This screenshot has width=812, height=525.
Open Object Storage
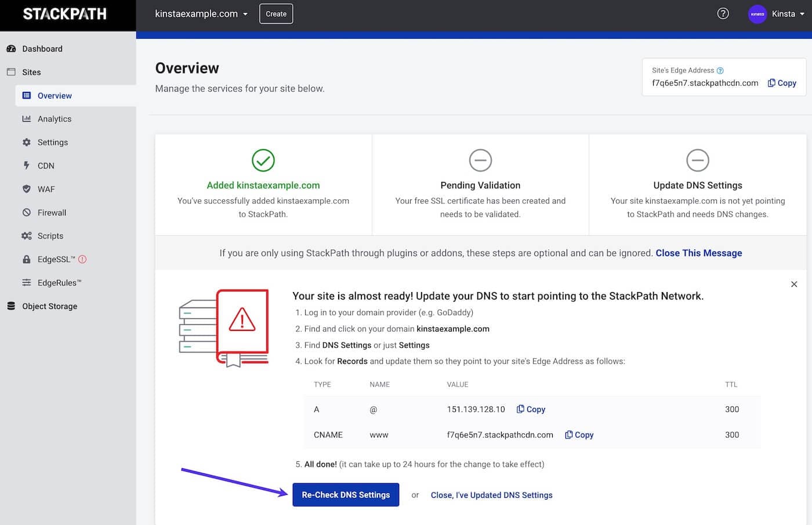tap(49, 306)
